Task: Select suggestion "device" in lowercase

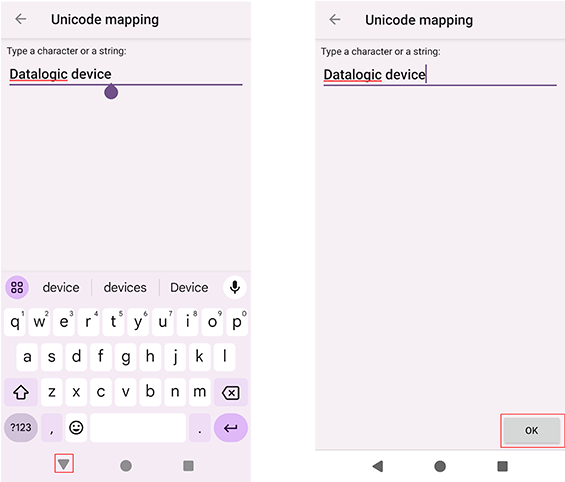Action: pyautogui.click(x=61, y=287)
